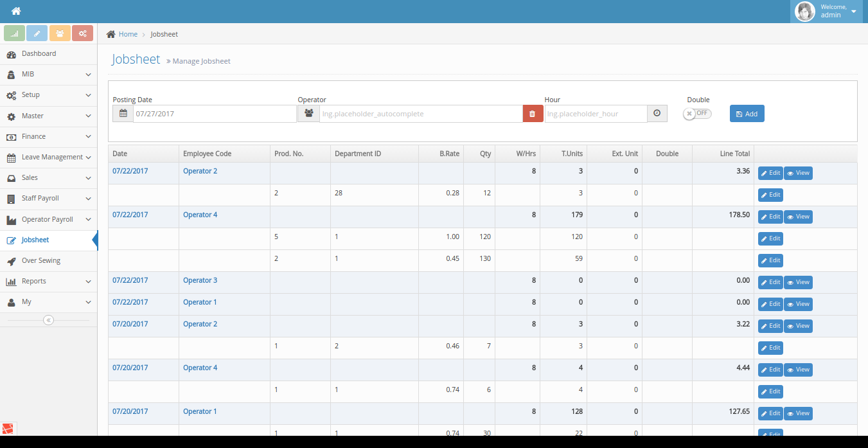This screenshot has height=448, width=868.
Task: Toggle the Double switch on
Action: coord(698,114)
